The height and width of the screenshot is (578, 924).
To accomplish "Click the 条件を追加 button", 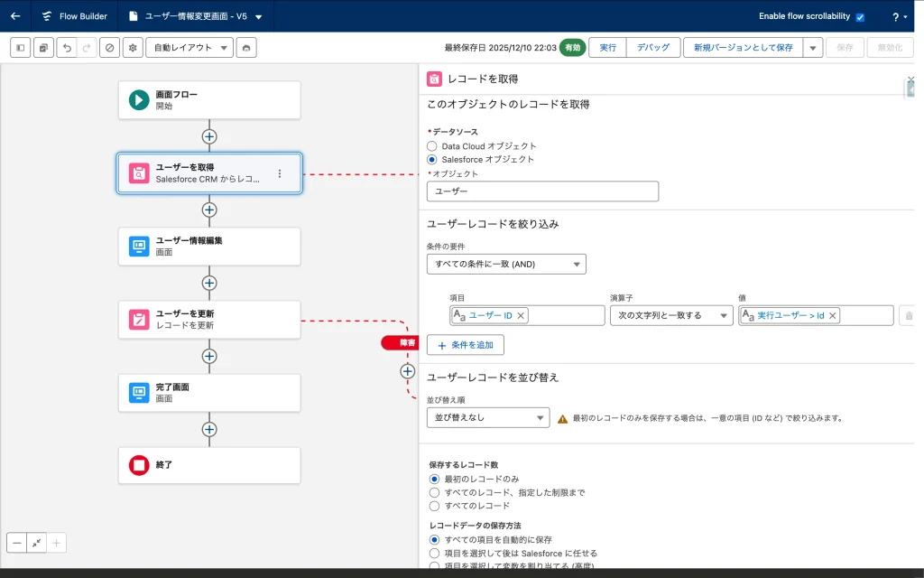I will coord(466,345).
